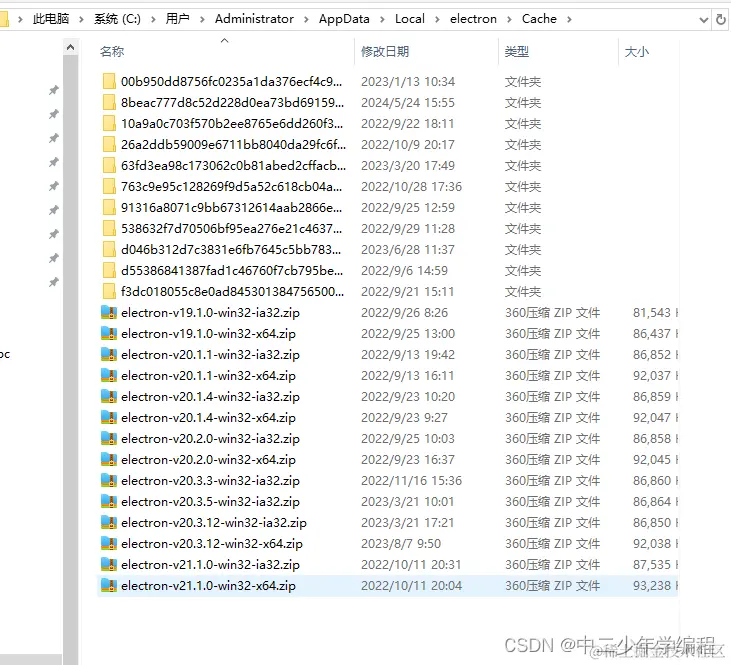The height and width of the screenshot is (665, 731).
Task: Refresh the Cache folder view
Action: [720, 19]
